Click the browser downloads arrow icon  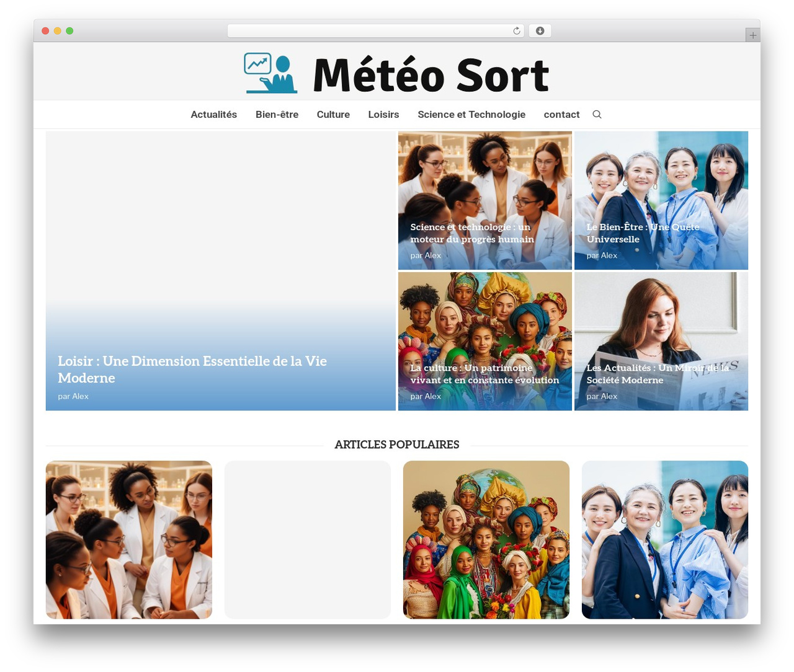pos(540,31)
